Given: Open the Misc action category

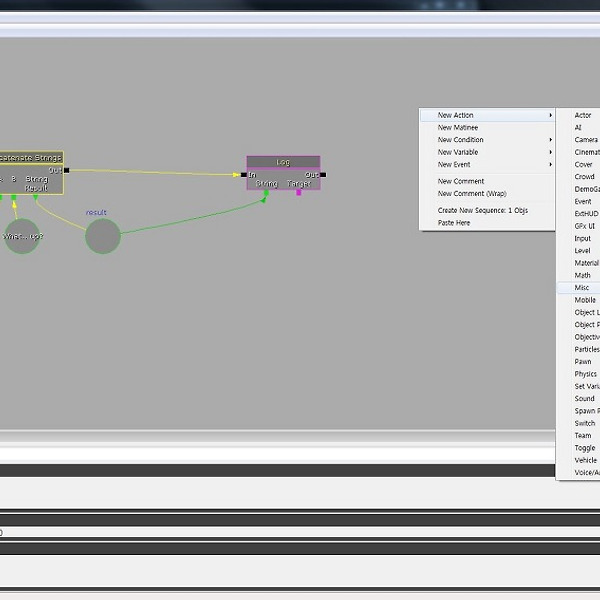Looking at the screenshot, I should (581, 288).
